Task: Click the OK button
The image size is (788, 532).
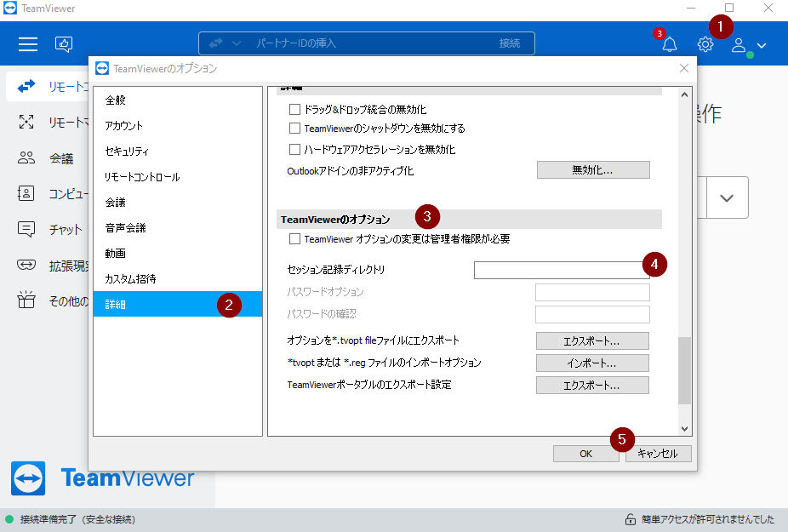Action: coord(585,454)
